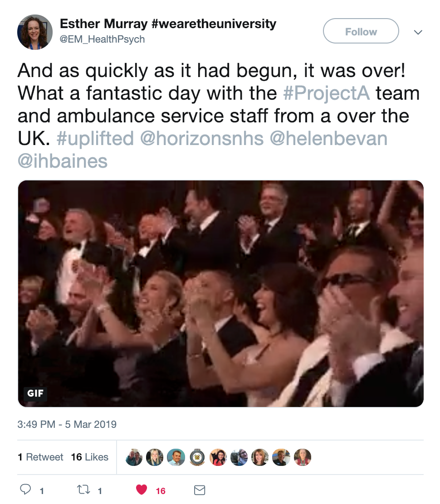This screenshot has height=504, width=440.
Task: Click the retweet arrows icon
Action: point(83,490)
